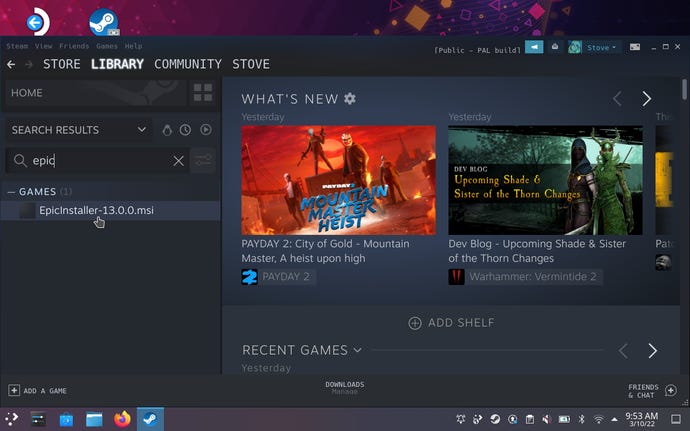Open the Store tab
The width and height of the screenshot is (690, 431).
click(x=61, y=64)
